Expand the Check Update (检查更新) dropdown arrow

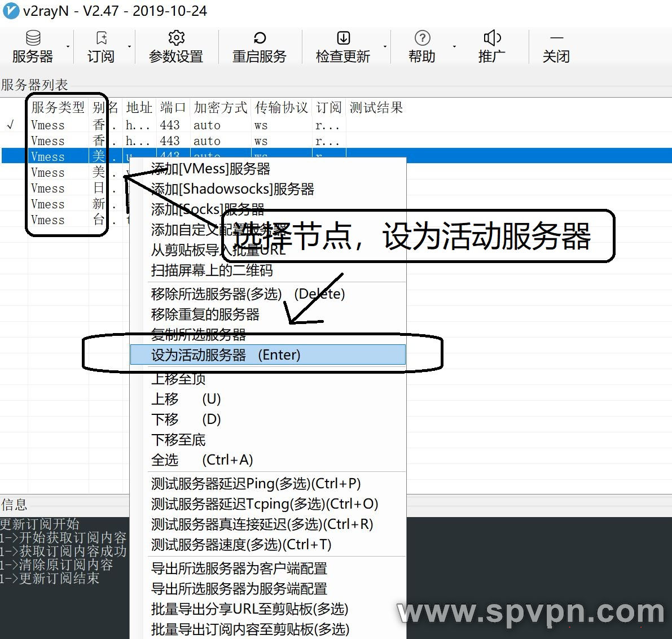pos(385,47)
